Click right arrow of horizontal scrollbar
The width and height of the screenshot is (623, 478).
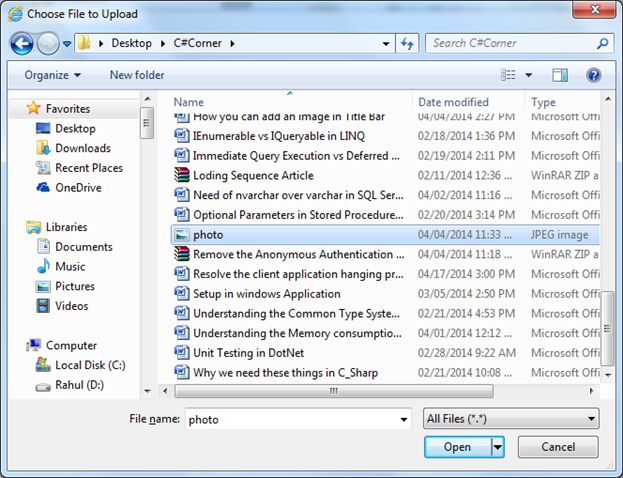592,391
